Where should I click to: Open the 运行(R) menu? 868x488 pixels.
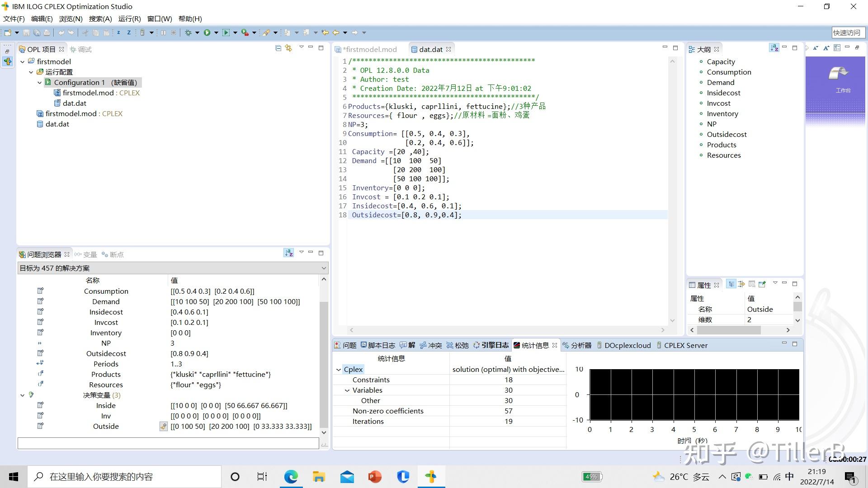[130, 19]
